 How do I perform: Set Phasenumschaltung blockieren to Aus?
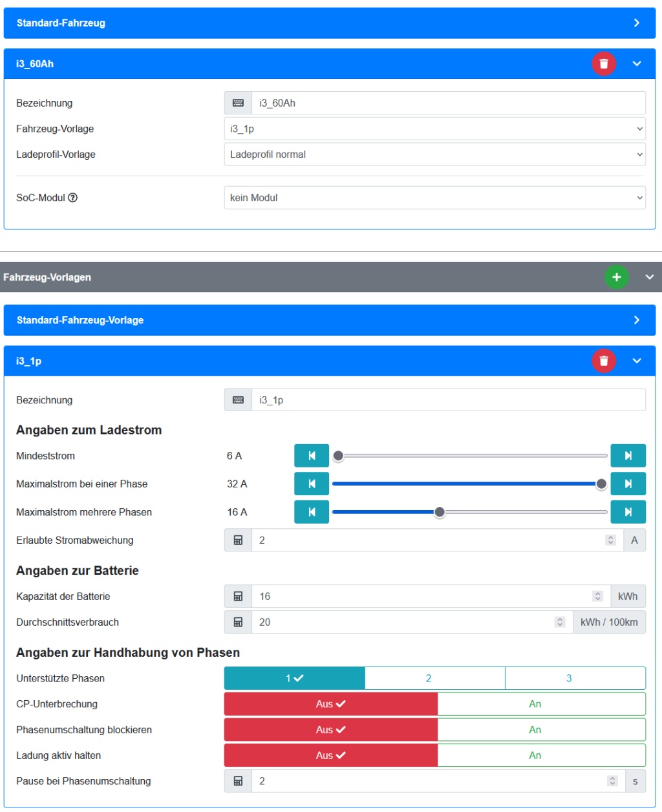(331, 730)
